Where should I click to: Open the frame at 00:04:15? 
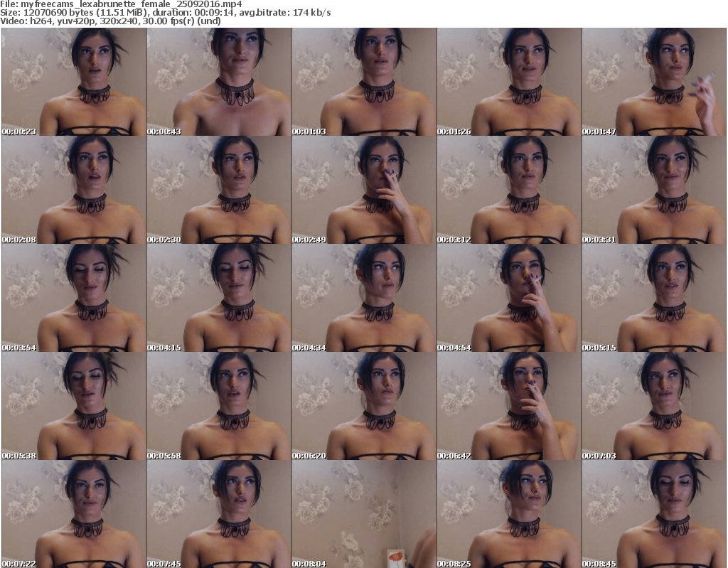pyautogui.click(x=219, y=298)
